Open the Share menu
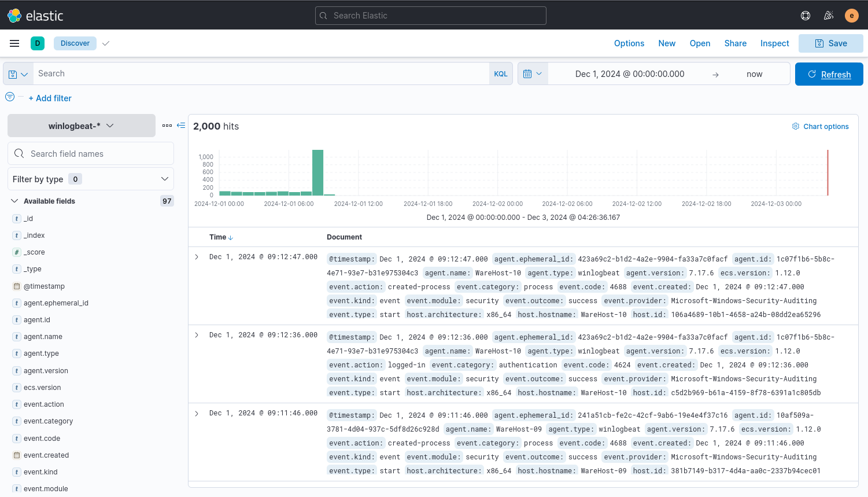 pyautogui.click(x=736, y=43)
